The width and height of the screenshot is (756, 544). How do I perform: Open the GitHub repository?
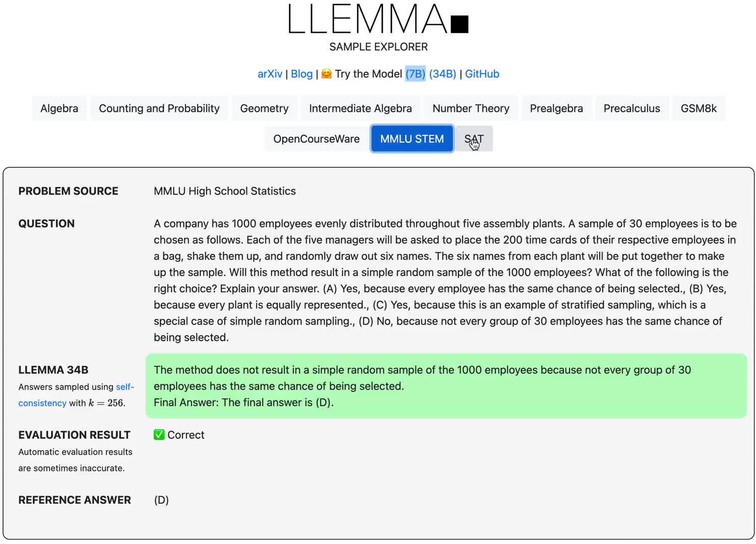[x=482, y=74]
